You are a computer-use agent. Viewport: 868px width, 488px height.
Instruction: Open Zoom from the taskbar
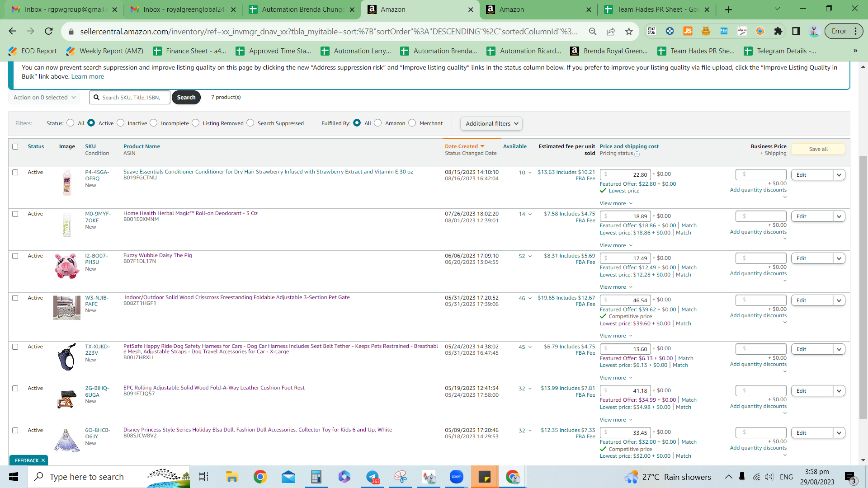(x=457, y=477)
